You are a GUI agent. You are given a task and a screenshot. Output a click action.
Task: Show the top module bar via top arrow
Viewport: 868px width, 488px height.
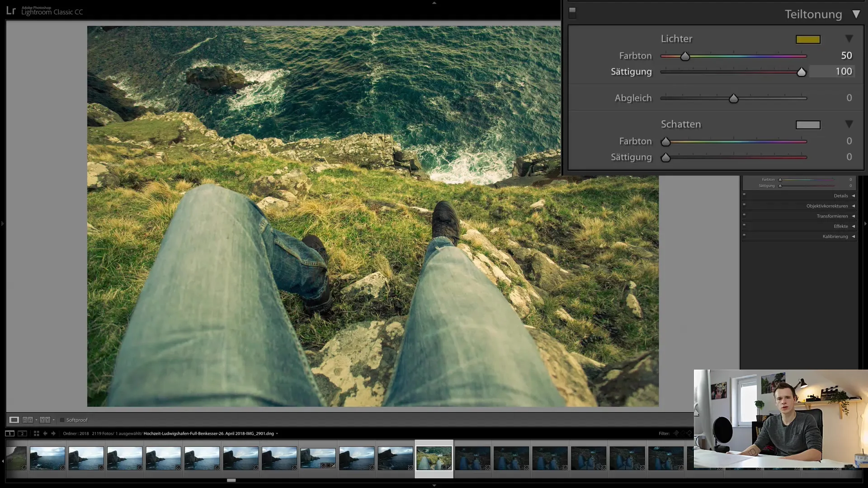[434, 2]
